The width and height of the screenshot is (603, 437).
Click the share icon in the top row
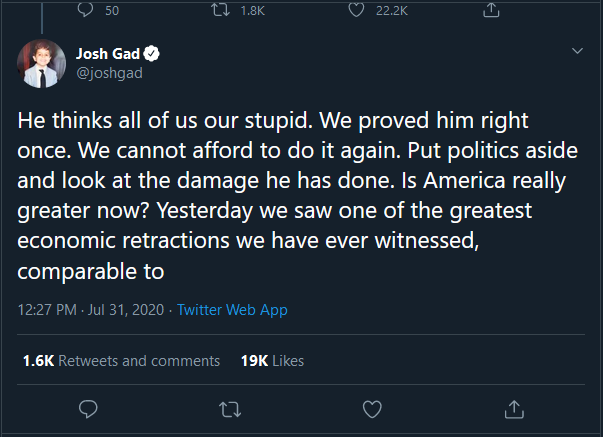click(x=490, y=10)
